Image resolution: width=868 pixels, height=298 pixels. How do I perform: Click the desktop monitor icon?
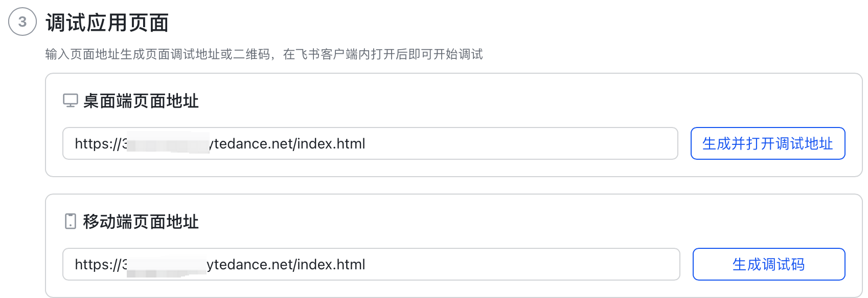tap(71, 100)
